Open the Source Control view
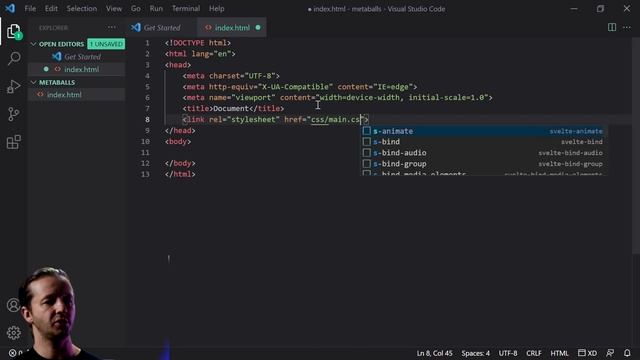640x360 pixels. click(13, 114)
